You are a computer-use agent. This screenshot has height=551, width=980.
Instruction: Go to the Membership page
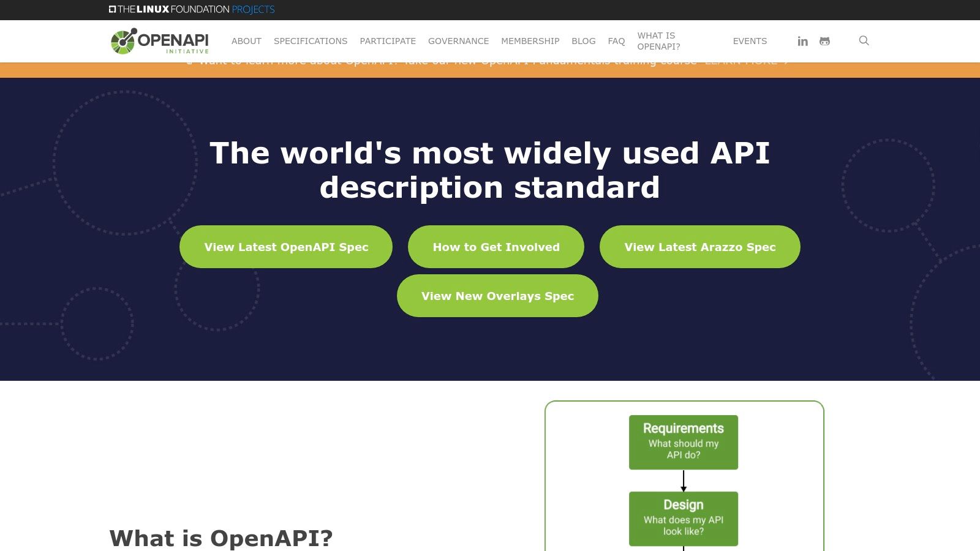[x=530, y=41]
